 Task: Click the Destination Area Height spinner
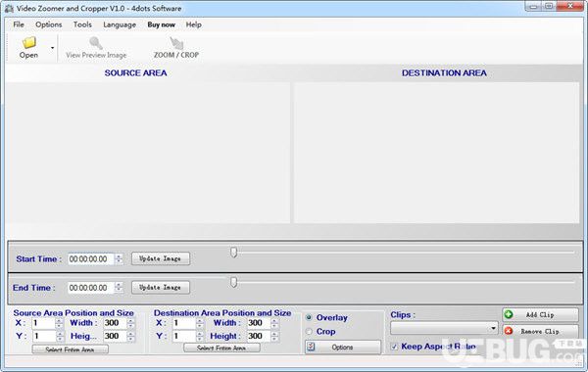(274, 337)
